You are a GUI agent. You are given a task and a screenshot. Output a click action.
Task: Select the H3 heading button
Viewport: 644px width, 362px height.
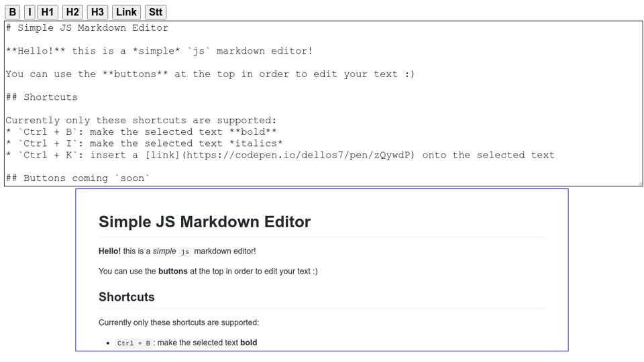97,12
